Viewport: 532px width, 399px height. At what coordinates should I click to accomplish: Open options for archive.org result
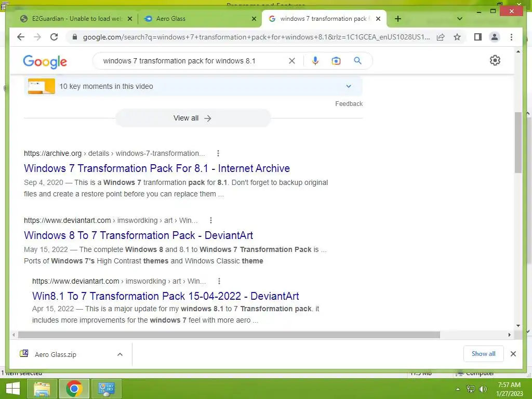tap(218, 153)
